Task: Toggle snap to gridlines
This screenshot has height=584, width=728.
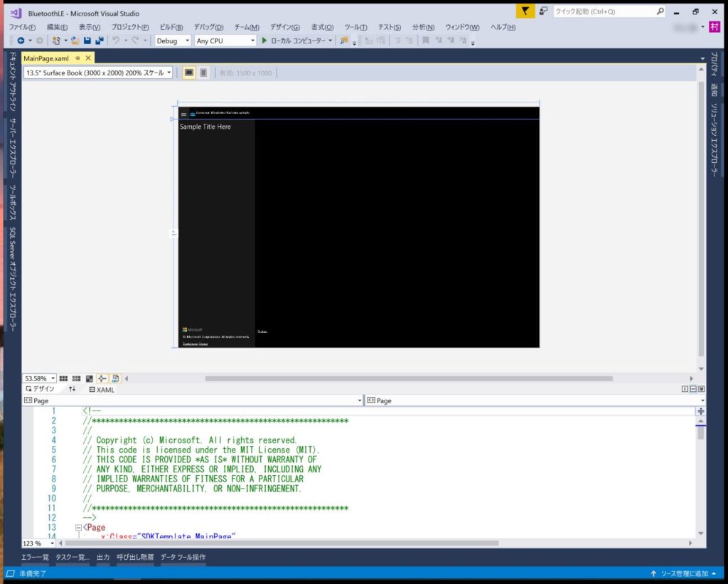Action: pyautogui.click(x=77, y=378)
